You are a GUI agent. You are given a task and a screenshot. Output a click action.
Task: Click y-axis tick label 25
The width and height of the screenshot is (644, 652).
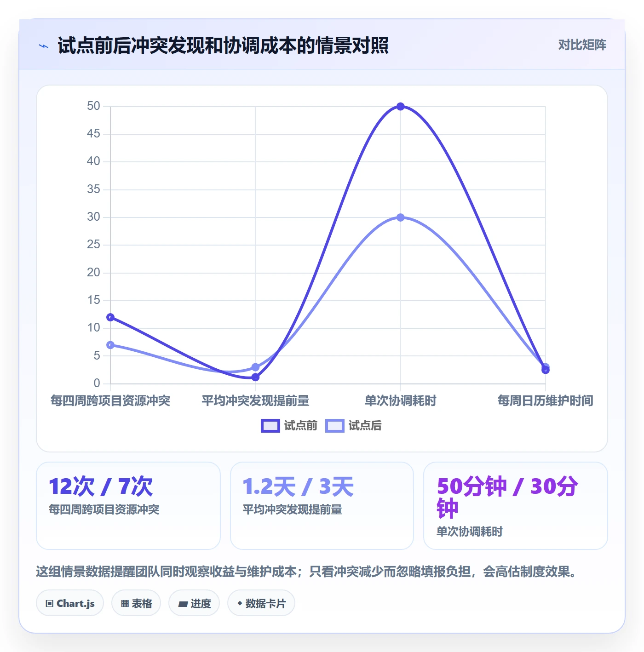[93, 245]
